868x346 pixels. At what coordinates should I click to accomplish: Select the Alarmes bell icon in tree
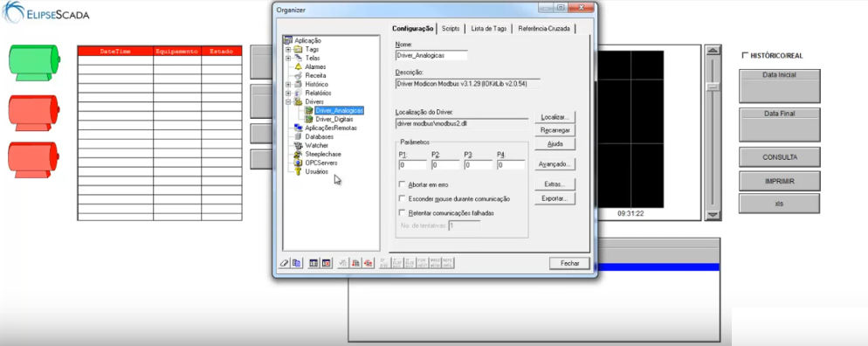tap(299, 66)
